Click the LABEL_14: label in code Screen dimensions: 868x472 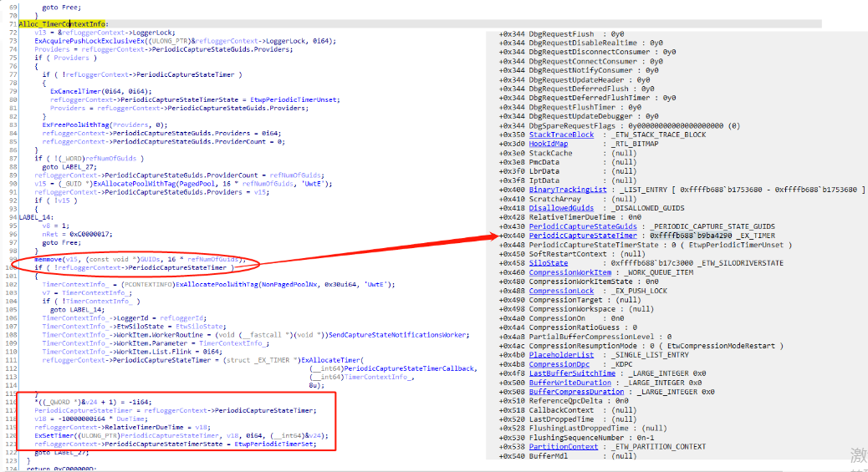[x=37, y=217]
